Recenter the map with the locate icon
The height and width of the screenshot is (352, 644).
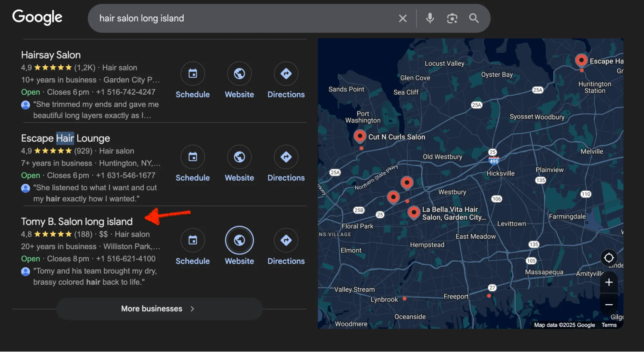click(x=609, y=258)
